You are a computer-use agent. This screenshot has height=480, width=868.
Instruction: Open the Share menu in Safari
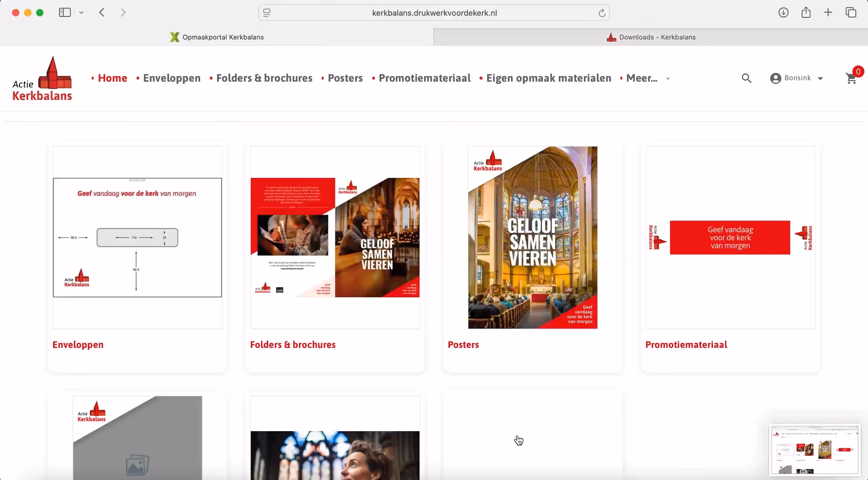(x=806, y=13)
